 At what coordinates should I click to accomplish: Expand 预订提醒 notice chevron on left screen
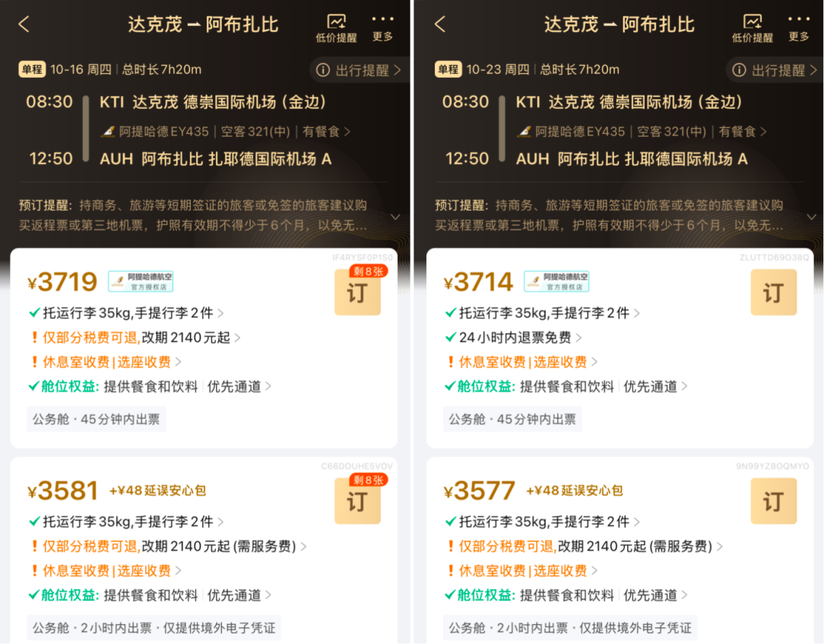pos(395,217)
